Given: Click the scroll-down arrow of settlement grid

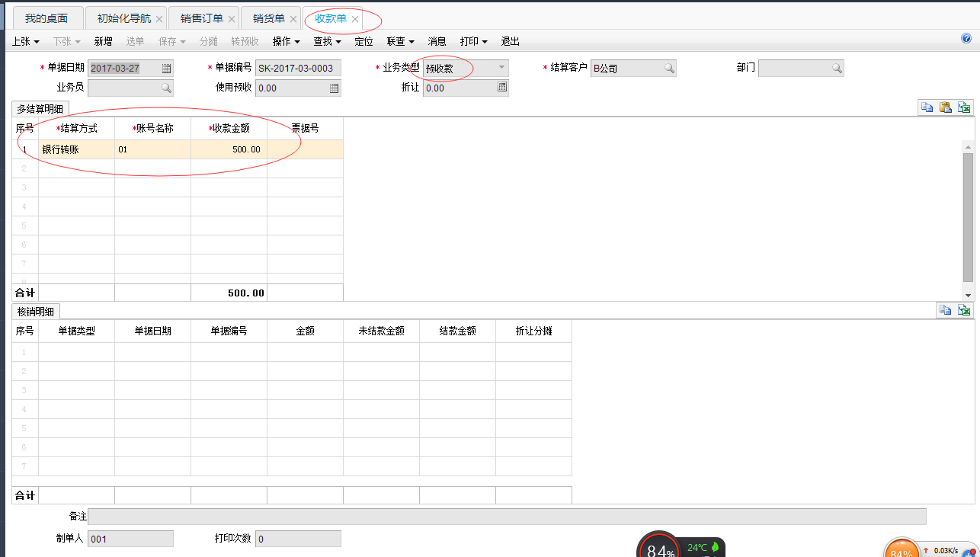Looking at the screenshot, I should click(969, 295).
